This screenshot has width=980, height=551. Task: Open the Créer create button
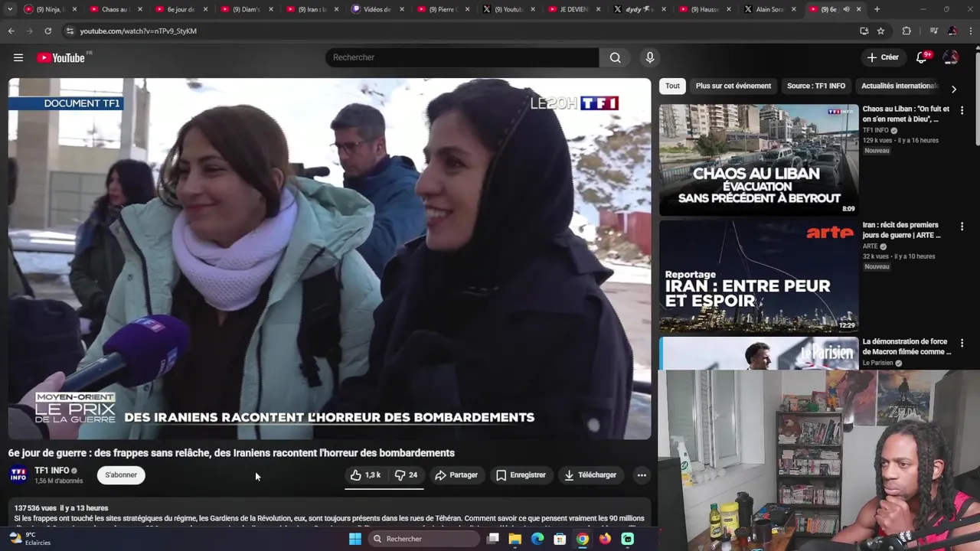click(x=883, y=57)
